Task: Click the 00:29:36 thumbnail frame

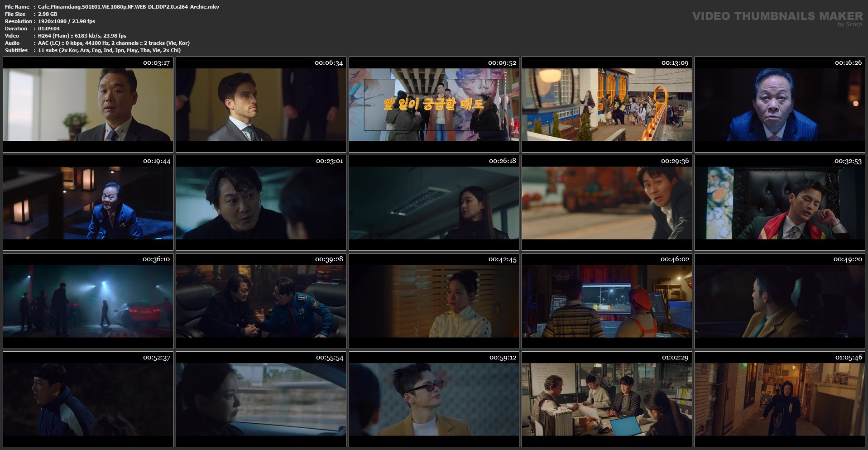Action: [607, 203]
